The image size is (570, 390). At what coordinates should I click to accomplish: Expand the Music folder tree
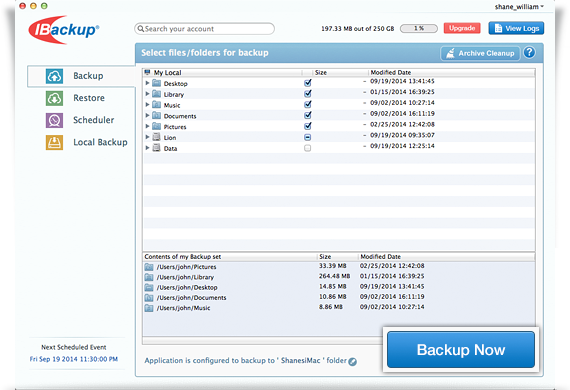point(147,105)
